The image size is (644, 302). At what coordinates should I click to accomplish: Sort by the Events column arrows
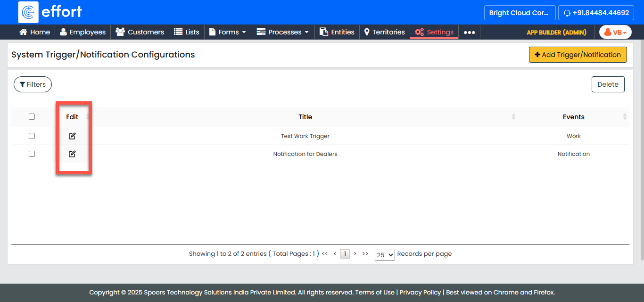pyautogui.click(x=625, y=117)
